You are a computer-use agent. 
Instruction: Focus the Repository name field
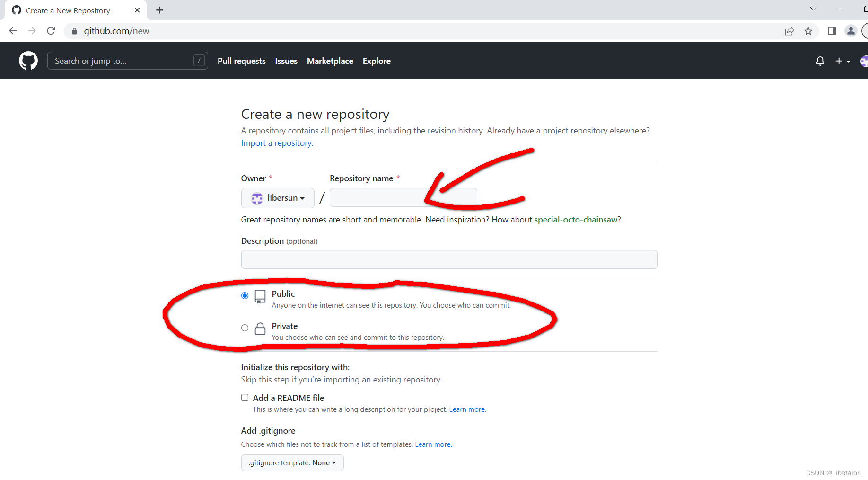click(403, 197)
